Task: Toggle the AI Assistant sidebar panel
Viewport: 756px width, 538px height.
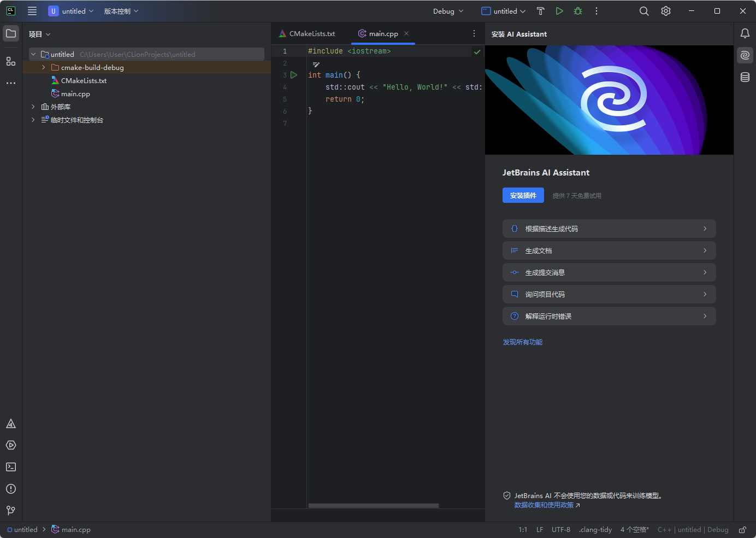Action: tap(745, 55)
